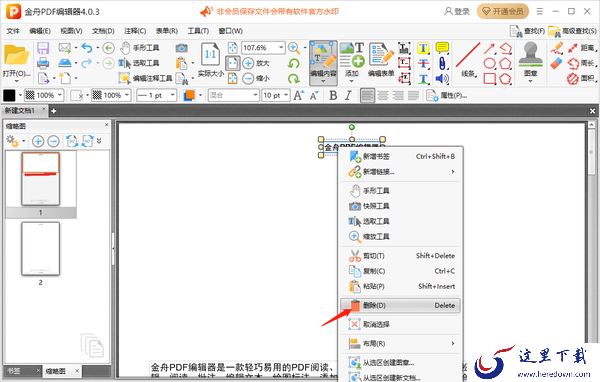The image size is (600, 382).
Task: Toggle italic I formatting
Action: 348,95
